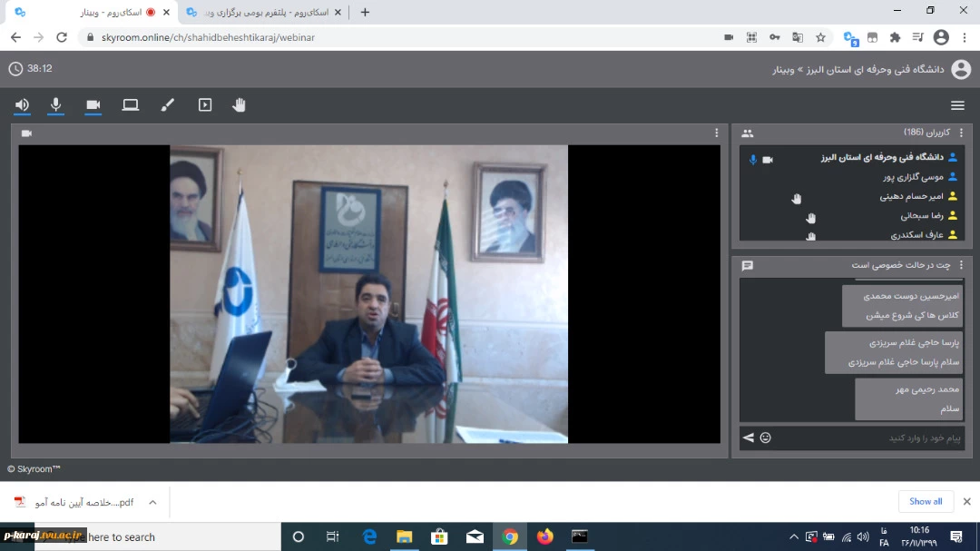
Task: Toggle the microphone in Skyroom toolbar
Action: tap(55, 105)
